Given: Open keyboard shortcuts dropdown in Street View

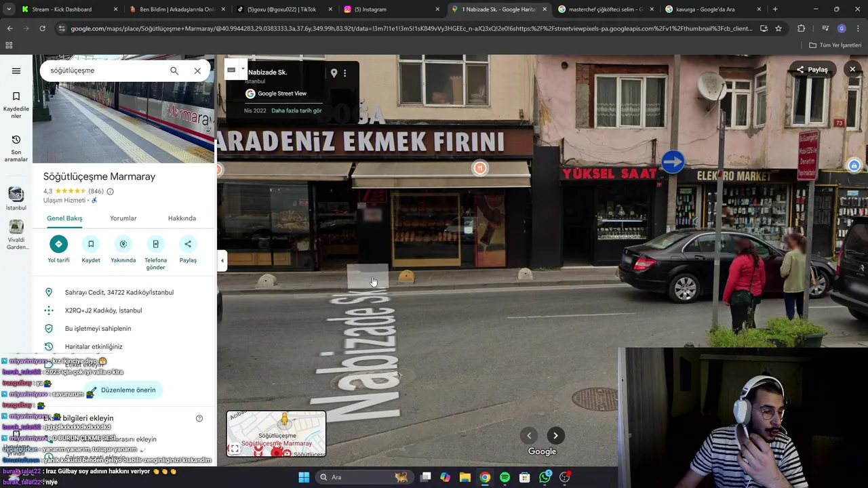Looking at the screenshot, I should [x=235, y=70].
